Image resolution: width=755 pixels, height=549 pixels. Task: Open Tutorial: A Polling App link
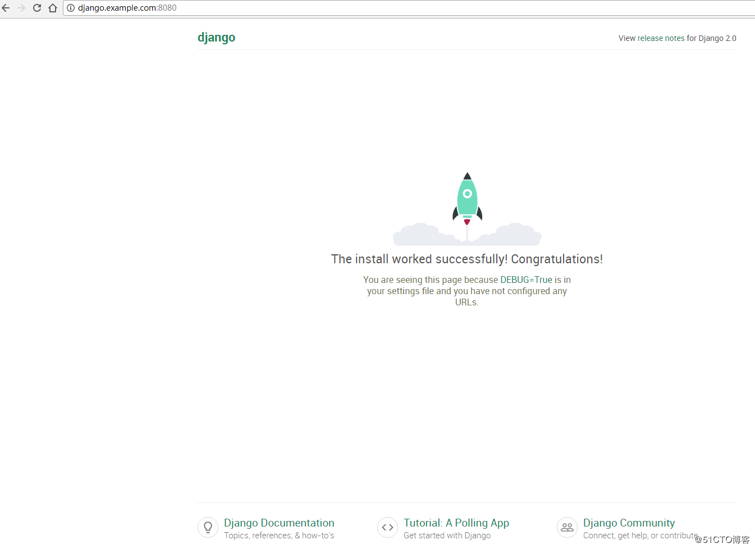[456, 523]
